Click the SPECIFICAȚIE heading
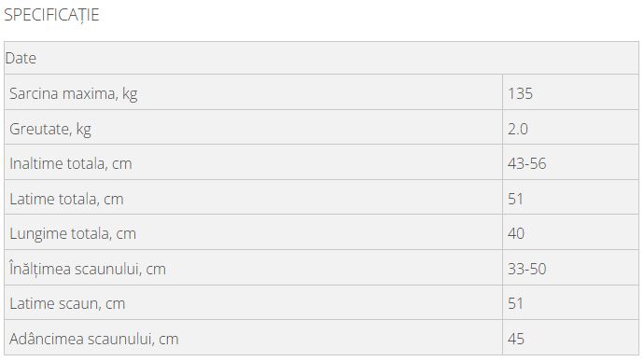 point(51,15)
